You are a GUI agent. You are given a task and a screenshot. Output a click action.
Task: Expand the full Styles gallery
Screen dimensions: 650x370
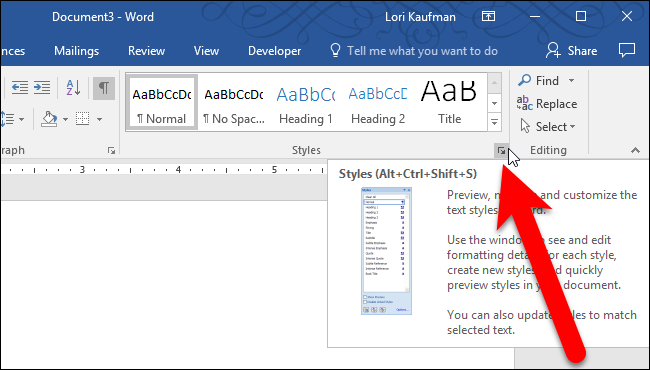tap(494, 122)
